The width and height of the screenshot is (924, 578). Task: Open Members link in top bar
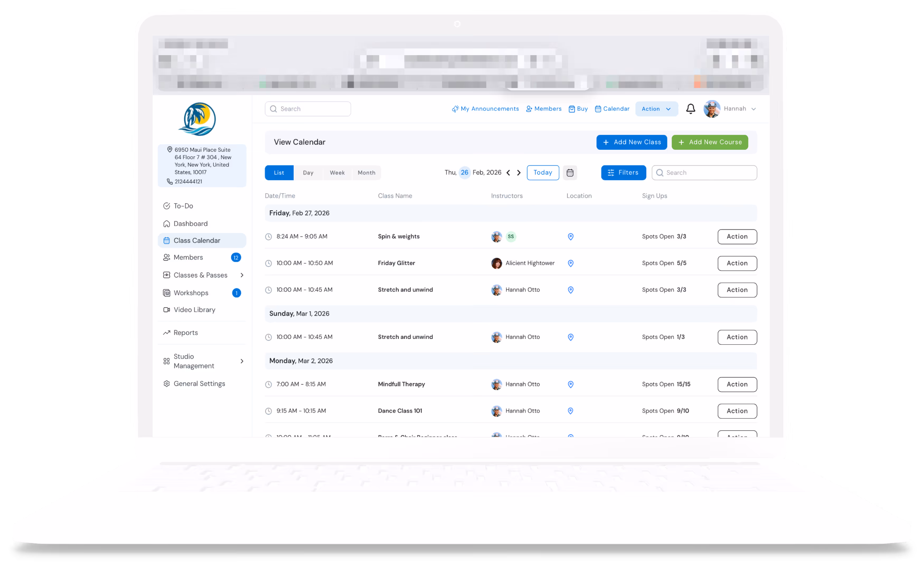click(544, 109)
